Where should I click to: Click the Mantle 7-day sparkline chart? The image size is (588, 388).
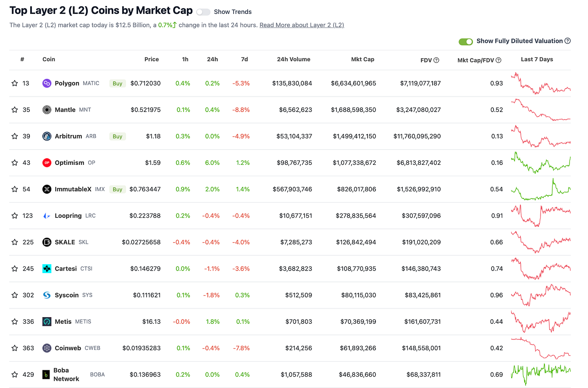point(541,109)
